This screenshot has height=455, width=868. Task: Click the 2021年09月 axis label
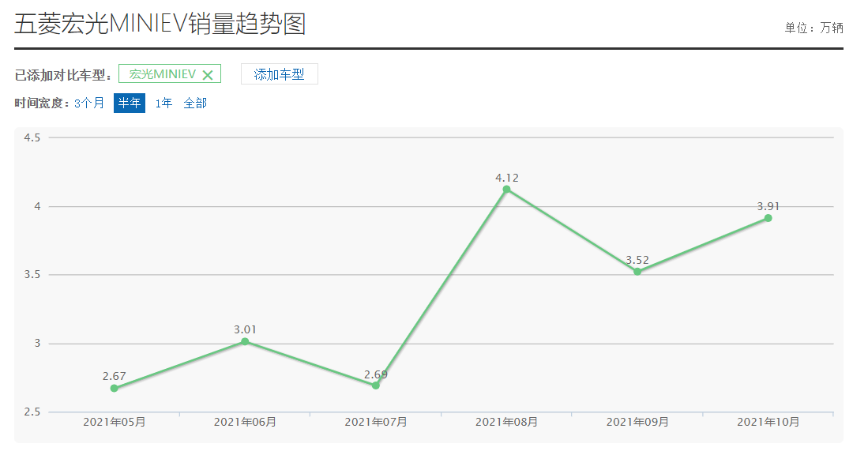point(637,423)
